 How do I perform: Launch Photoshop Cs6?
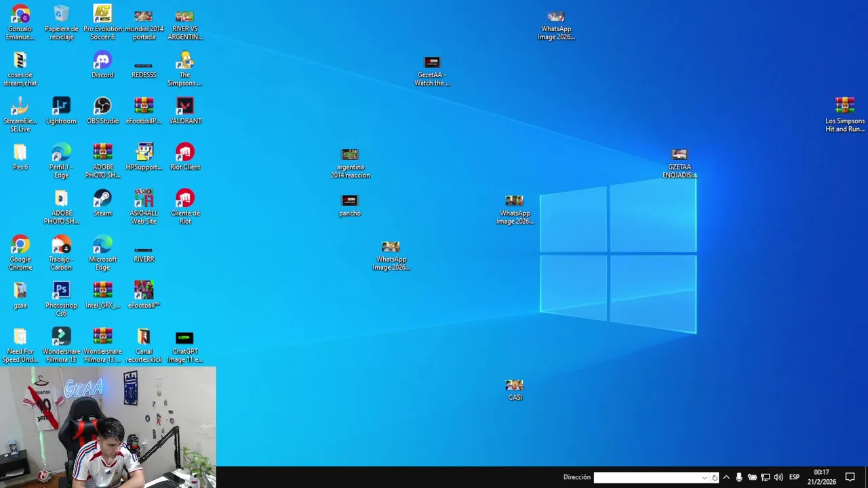click(x=61, y=299)
